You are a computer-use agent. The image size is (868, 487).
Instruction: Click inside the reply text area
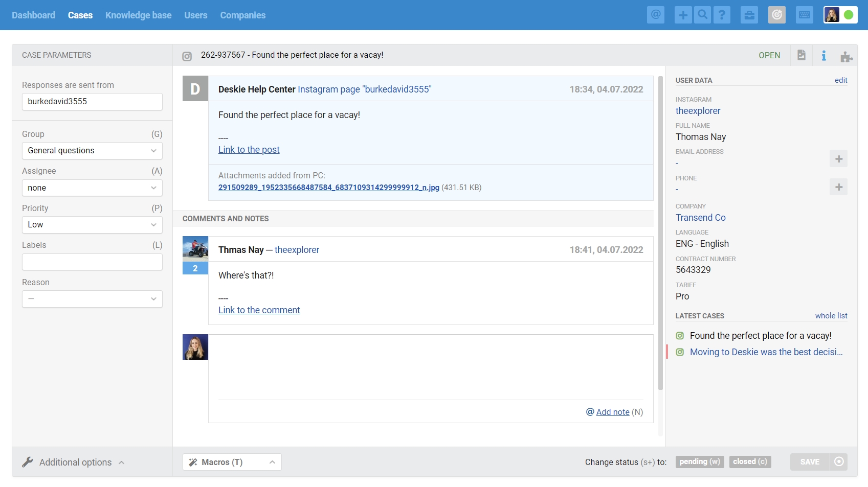431,367
